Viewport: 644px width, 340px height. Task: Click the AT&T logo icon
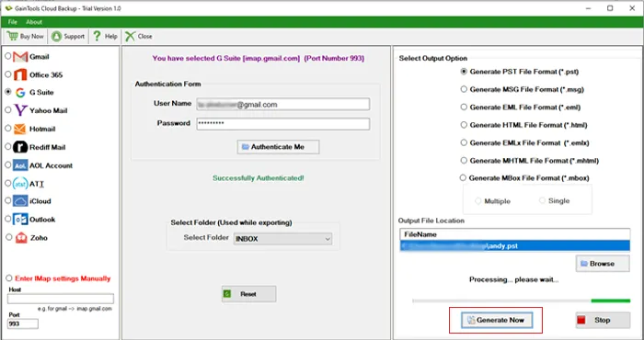(x=20, y=184)
